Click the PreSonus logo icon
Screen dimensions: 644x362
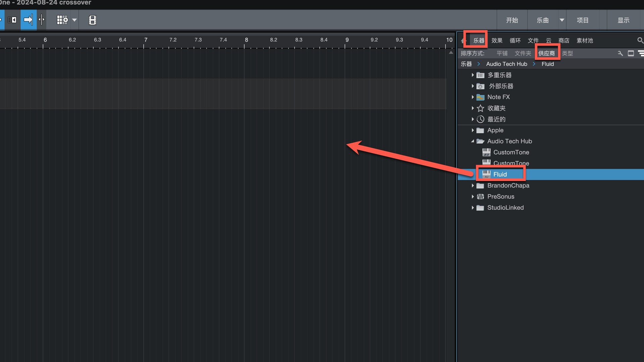(x=480, y=197)
